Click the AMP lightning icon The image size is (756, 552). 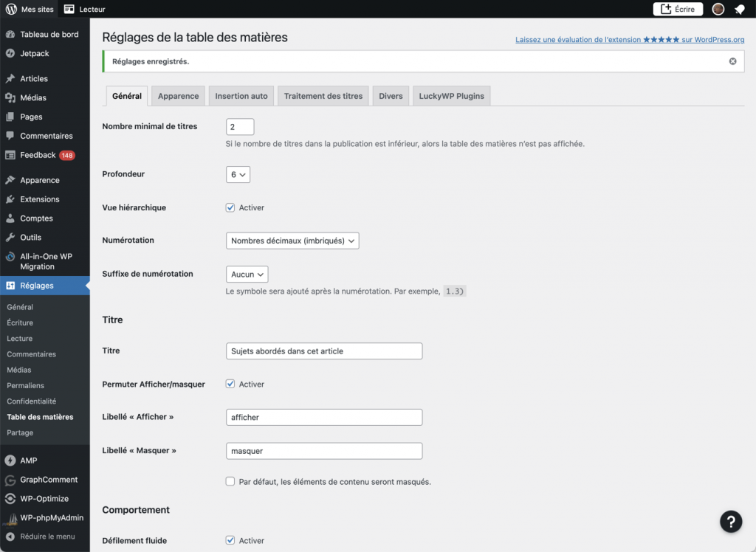(x=10, y=460)
